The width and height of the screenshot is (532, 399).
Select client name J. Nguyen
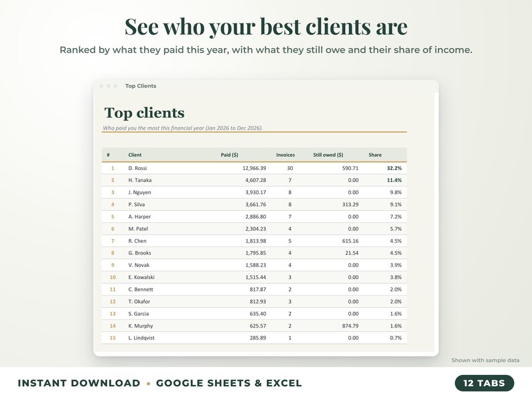coord(139,193)
